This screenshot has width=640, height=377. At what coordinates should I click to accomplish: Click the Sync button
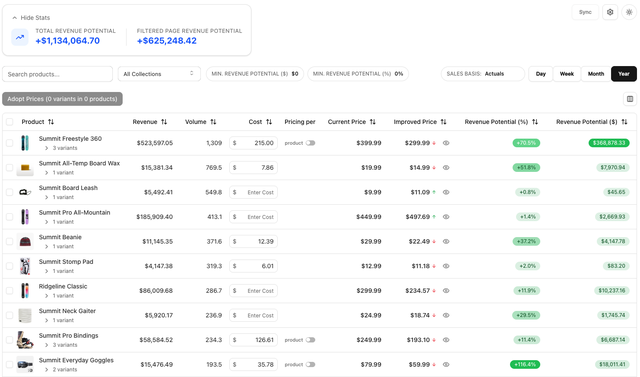[585, 12]
